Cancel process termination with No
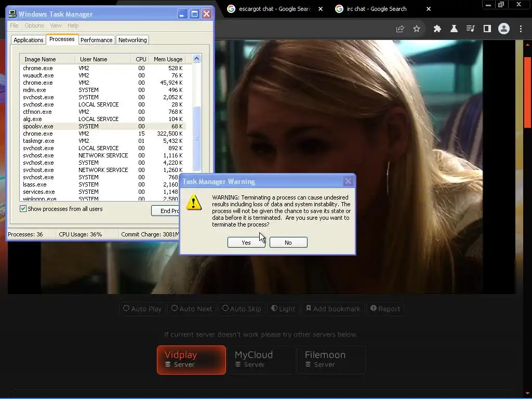The height and width of the screenshot is (399, 532). [288, 243]
